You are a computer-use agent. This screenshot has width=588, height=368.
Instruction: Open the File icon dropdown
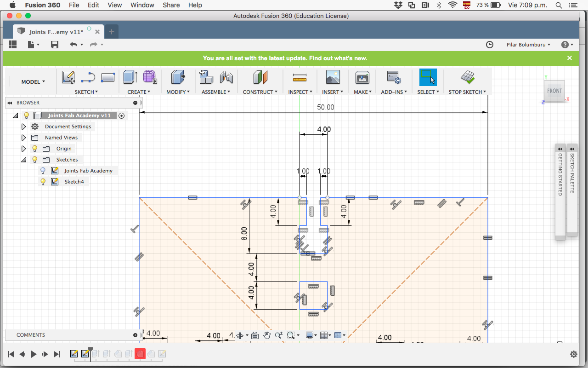(x=34, y=45)
